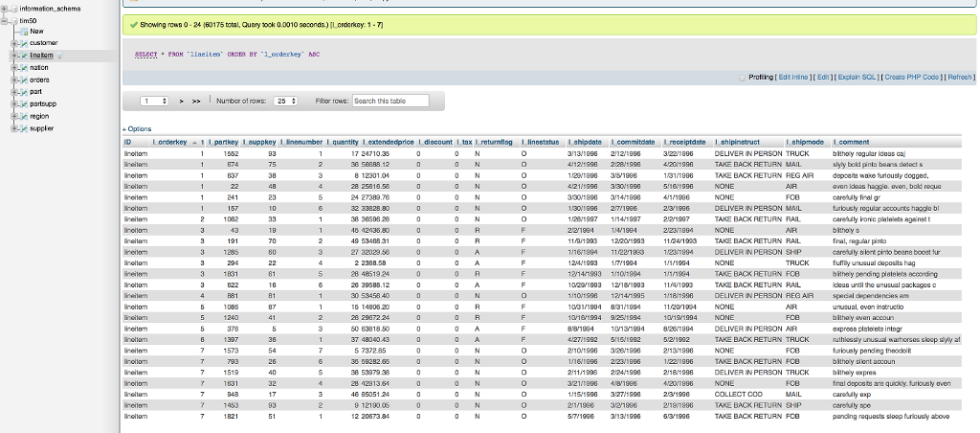Click the Search this table filter field
Screen dimensions: 980x433
[x=390, y=101]
